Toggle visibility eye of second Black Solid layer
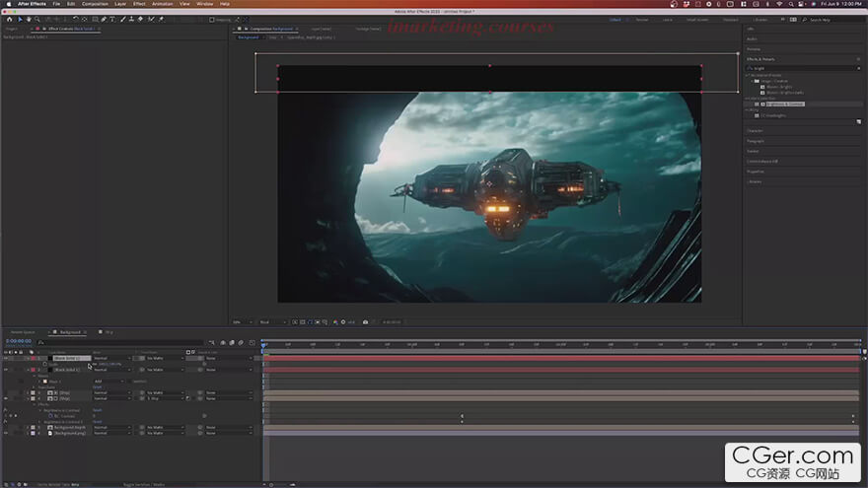This screenshot has height=488, width=868. click(x=6, y=370)
